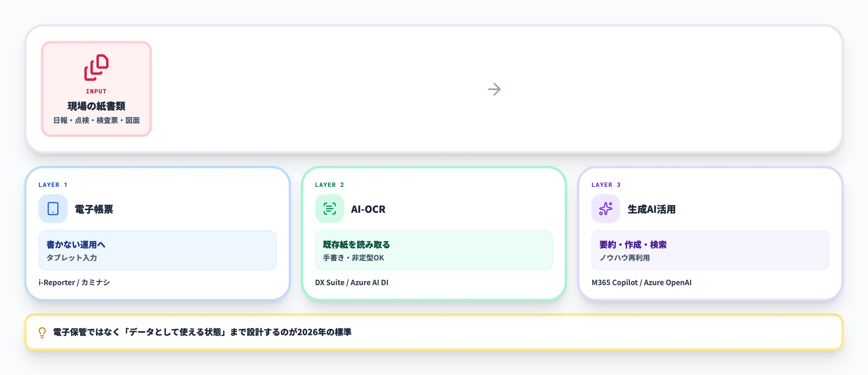
Task: Enable the 既存紙を読み取る option
Action: click(434, 250)
